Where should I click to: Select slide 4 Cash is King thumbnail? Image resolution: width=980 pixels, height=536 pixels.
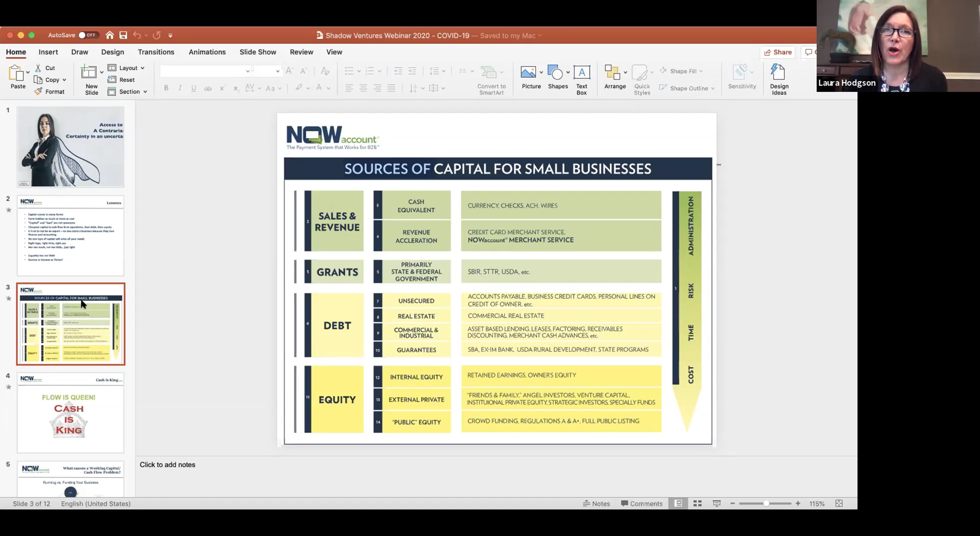[x=70, y=412]
